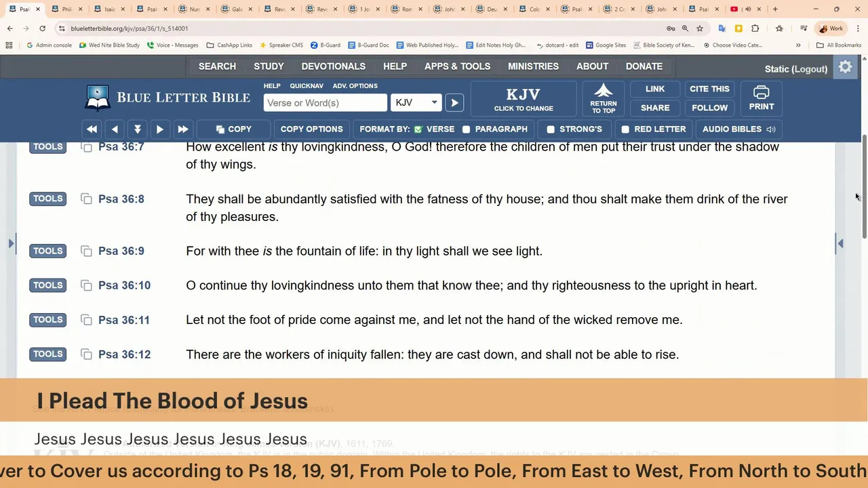Copy verse Psa 36:10 using copy icon
This screenshot has height=488, width=868.
click(86, 285)
